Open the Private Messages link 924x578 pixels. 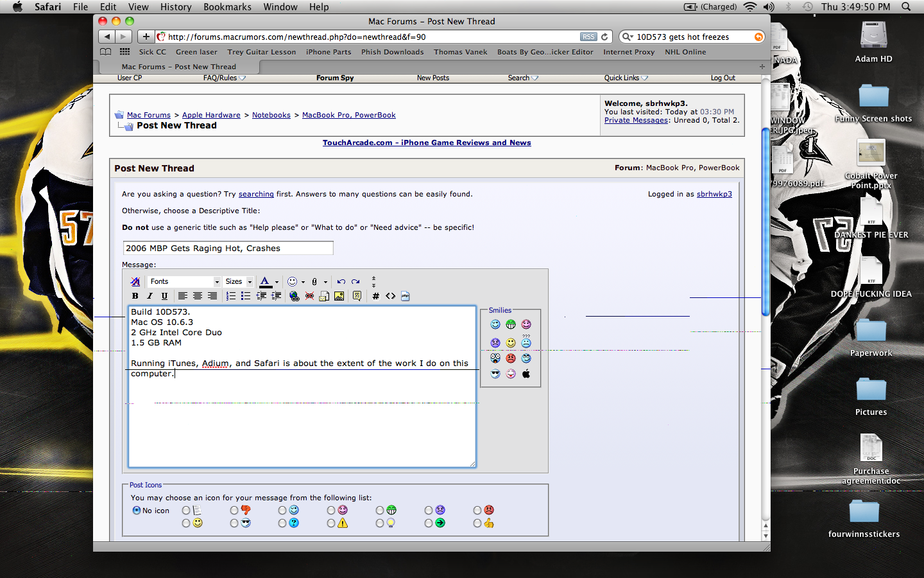click(636, 121)
